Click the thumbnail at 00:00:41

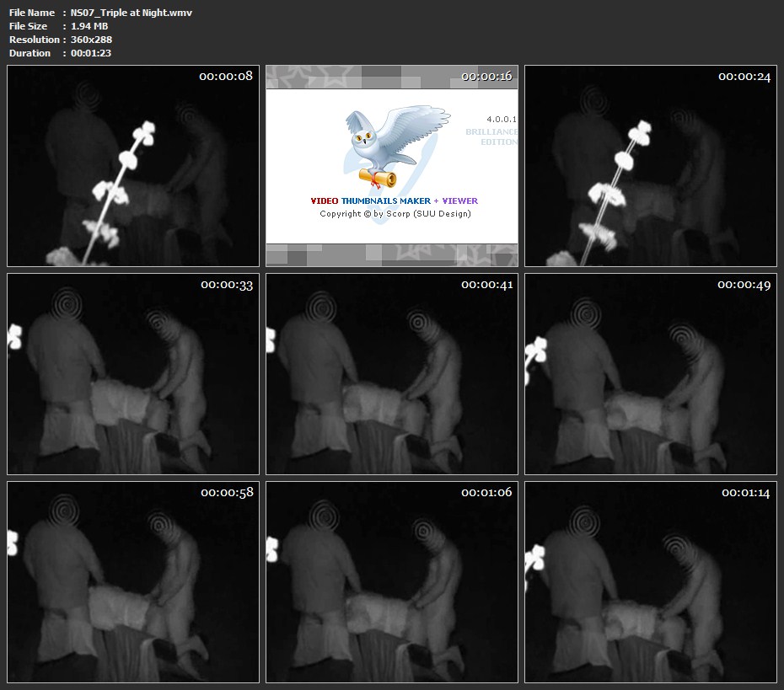click(392, 374)
